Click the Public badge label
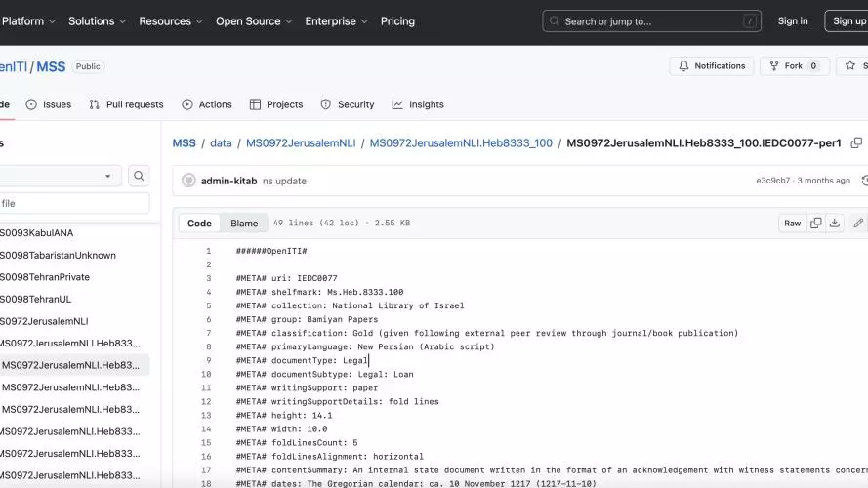 click(88, 66)
